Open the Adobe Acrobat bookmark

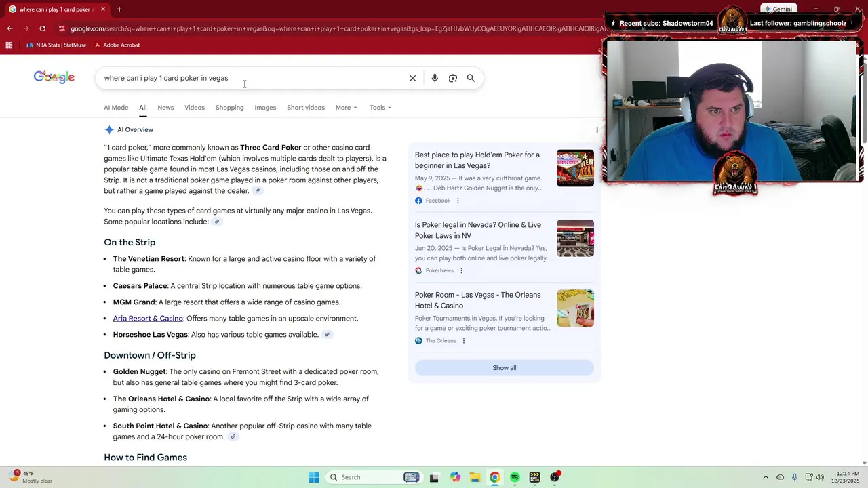pyautogui.click(x=117, y=45)
